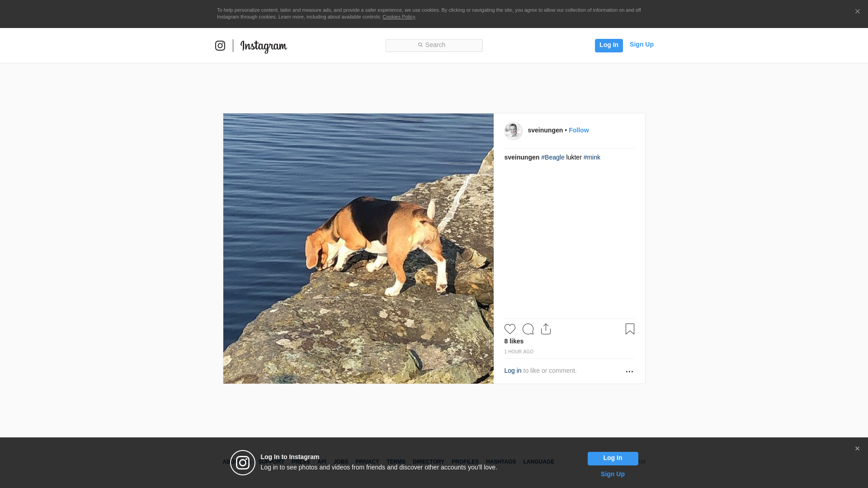Viewport: 868px width, 488px height.
Task: Open the API footer link
Action: pyautogui.click(x=322, y=462)
